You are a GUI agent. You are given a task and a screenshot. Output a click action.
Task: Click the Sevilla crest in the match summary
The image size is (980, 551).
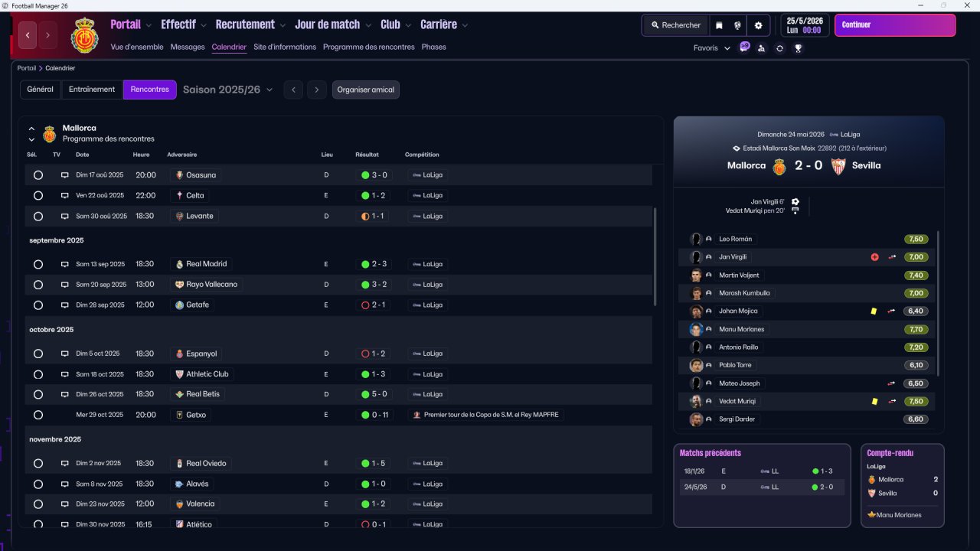[838, 166]
